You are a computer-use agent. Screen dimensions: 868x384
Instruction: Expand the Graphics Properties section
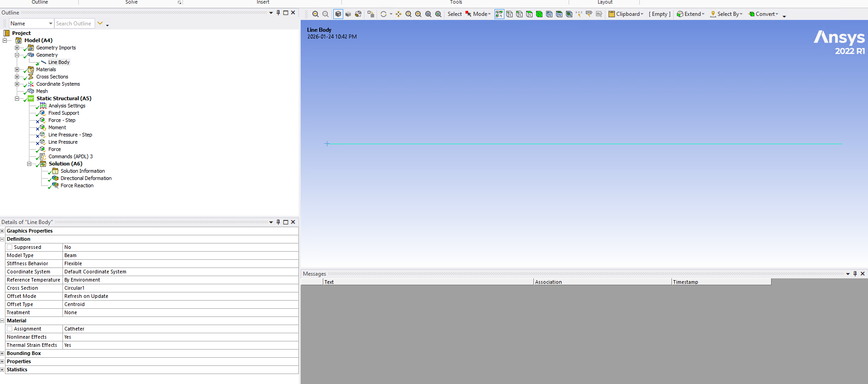click(2, 231)
